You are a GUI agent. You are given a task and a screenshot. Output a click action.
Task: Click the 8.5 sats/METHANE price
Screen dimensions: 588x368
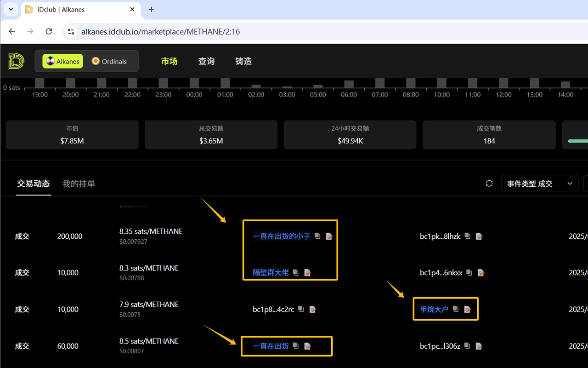point(149,341)
